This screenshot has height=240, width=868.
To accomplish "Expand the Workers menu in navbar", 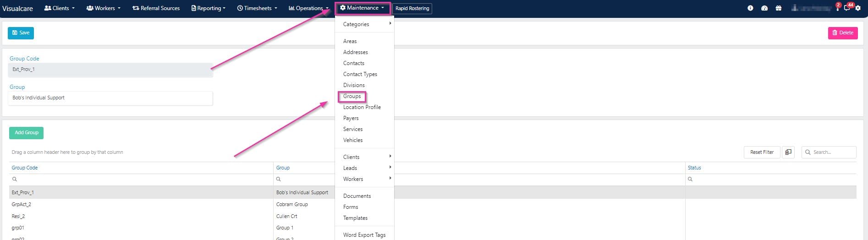I will tap(103, 8).
